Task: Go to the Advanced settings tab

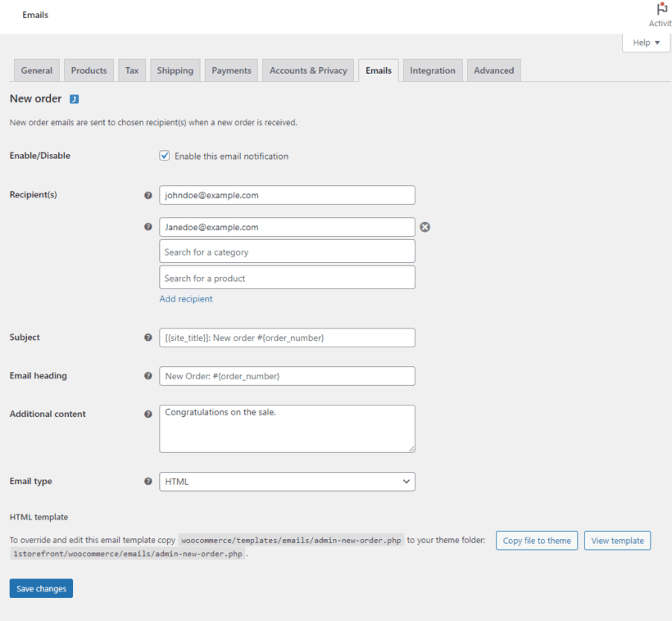Action: pos(493,70)
